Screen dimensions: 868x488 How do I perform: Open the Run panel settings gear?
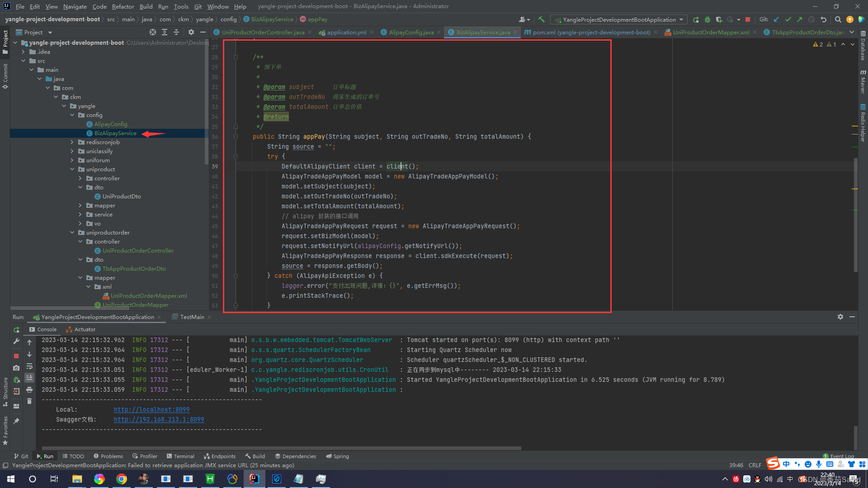(840, 317)
